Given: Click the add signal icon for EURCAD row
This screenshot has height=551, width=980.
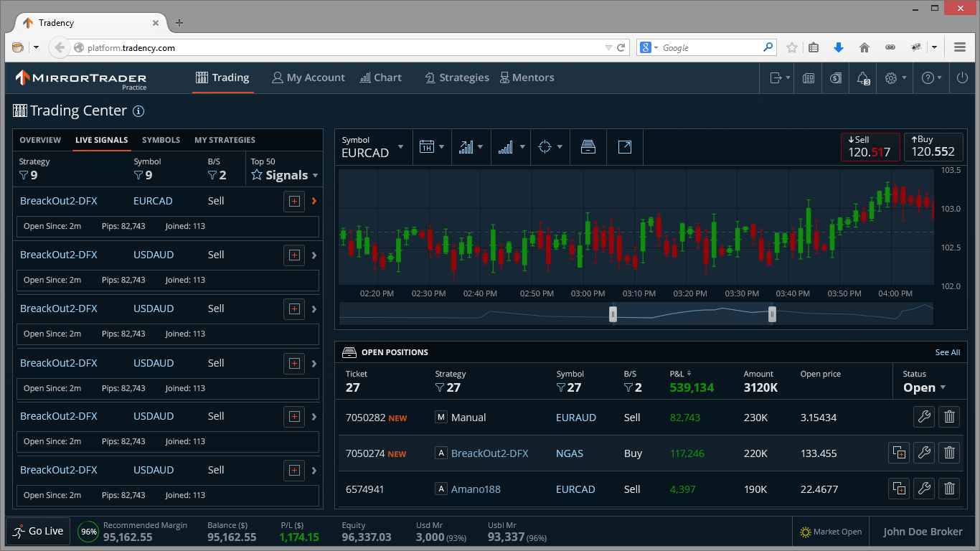Looking at the screenshot, I should [x=293, y=202].
